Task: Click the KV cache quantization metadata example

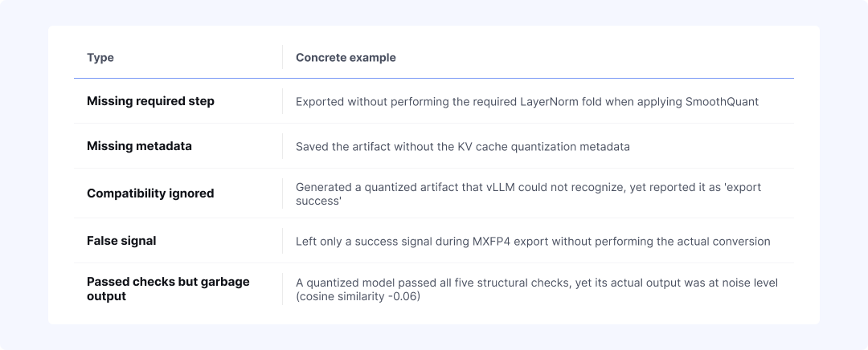Action: (462, 147)
